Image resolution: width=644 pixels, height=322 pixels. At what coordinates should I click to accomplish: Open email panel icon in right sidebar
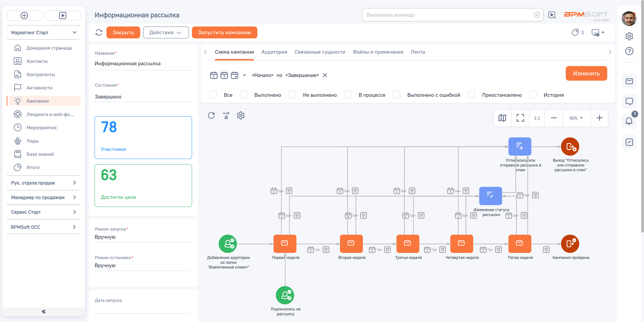pos(629,81)
